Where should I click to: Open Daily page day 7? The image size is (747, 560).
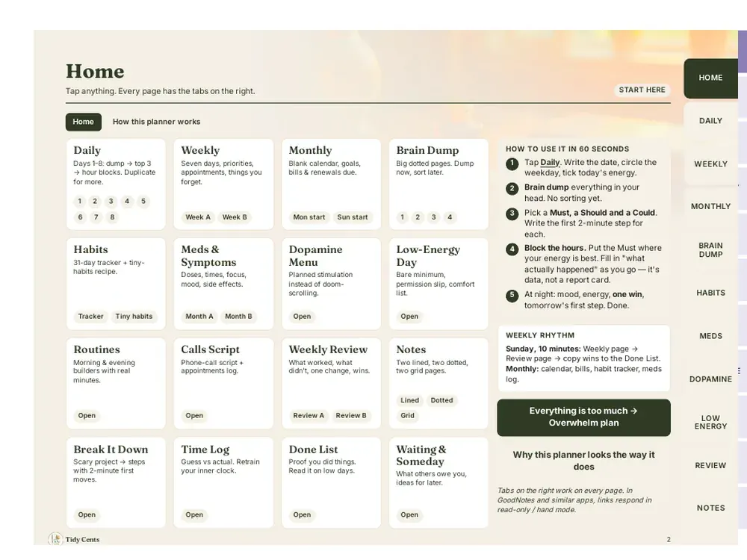click(x=96, y=217)
